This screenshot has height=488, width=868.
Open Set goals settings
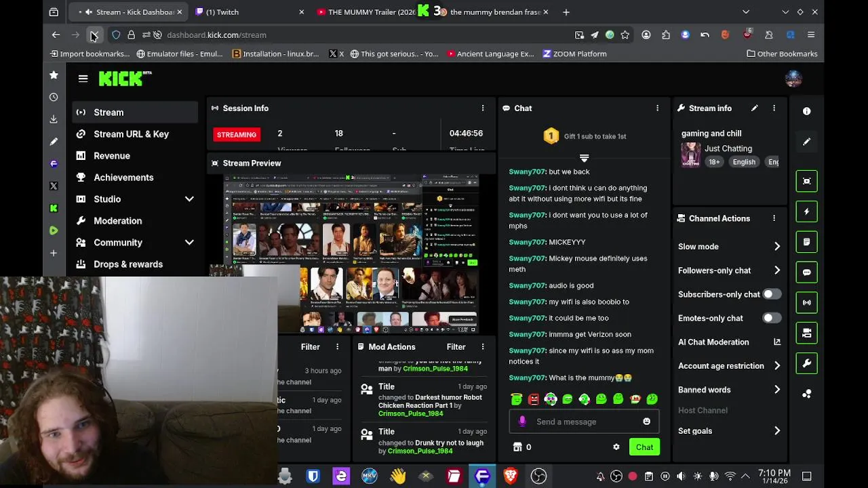click(729, 431)
